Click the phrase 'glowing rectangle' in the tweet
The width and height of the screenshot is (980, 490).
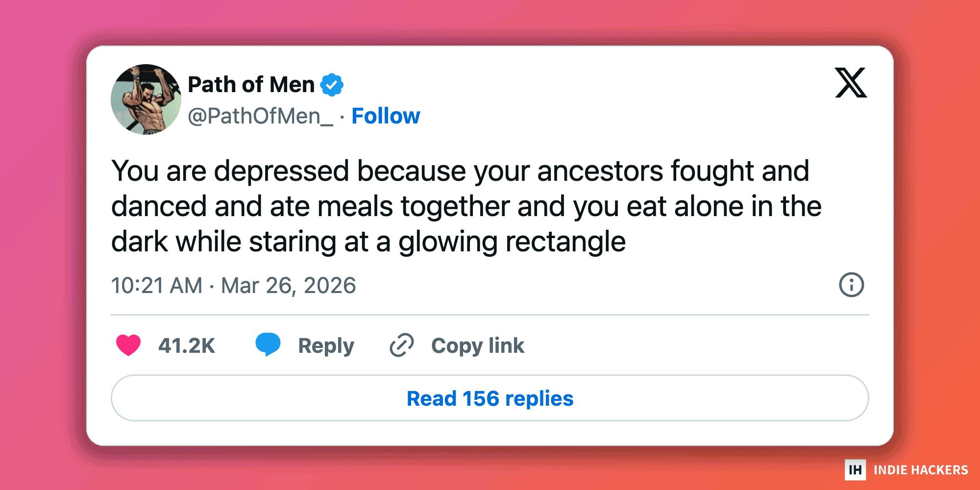coord(512,242)
